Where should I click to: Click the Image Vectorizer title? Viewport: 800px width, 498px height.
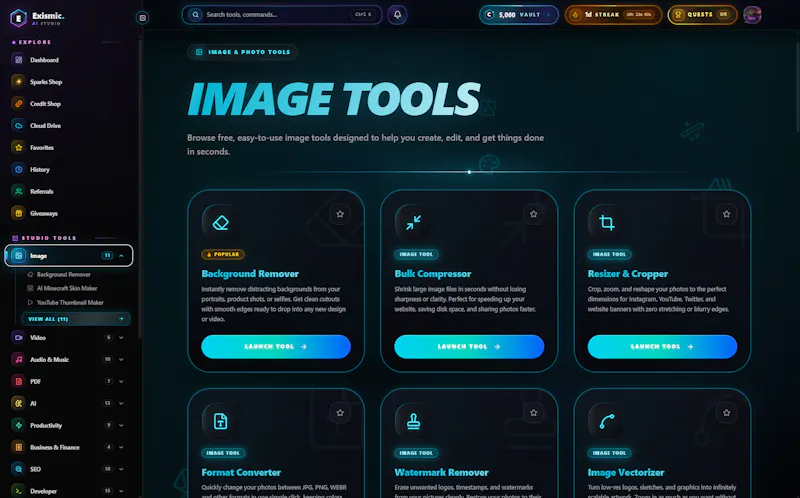pos(626,472)
